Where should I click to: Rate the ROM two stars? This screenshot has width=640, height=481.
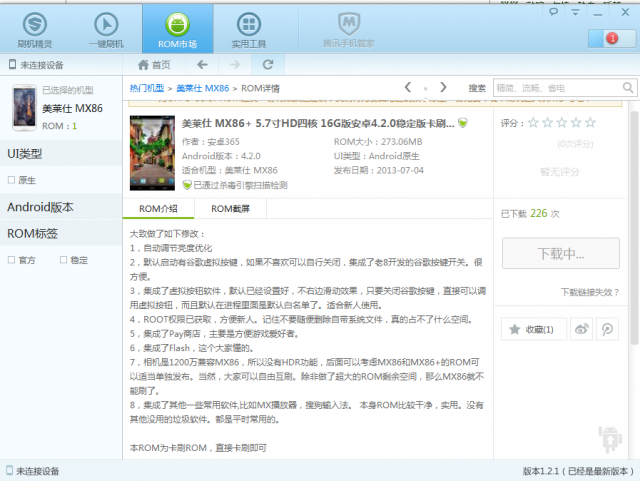[547, 122]
